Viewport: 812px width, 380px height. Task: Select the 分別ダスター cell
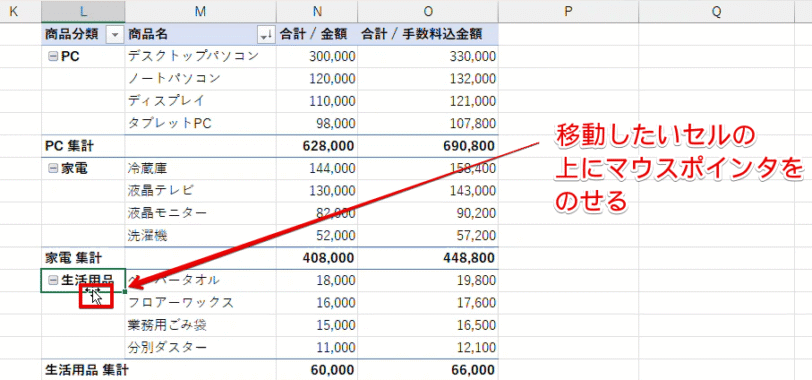pyautogui.click(x=200, y=347)
